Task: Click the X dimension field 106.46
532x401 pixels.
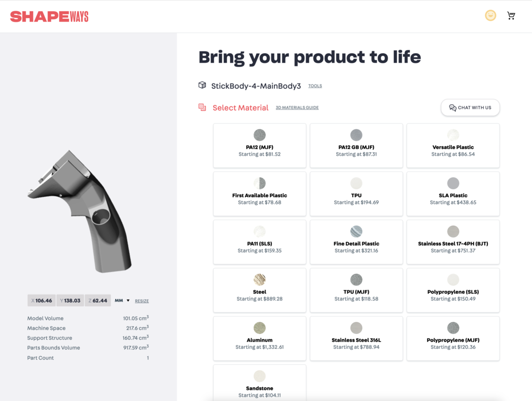Action: tap(41, 300)
